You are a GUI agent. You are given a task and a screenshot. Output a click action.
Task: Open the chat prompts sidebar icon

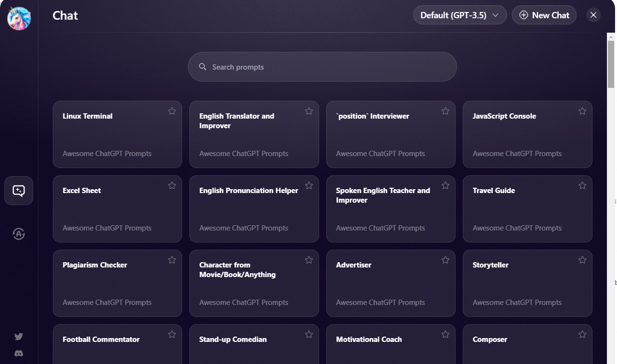(19, 191)
